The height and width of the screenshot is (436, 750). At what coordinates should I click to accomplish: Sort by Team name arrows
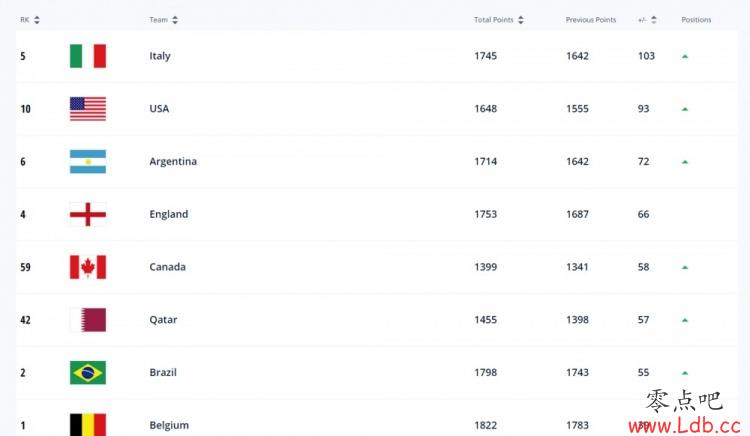pos(175,20)
